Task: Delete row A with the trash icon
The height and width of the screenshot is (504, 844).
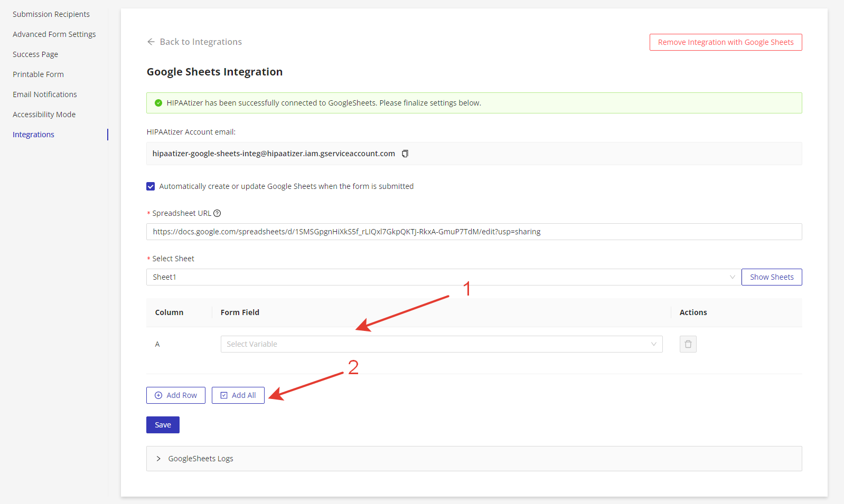Action: (x=688, y=344)
